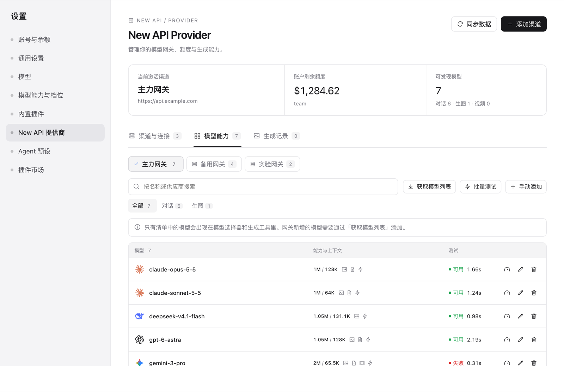This screenshot has height=392, width=564.
Task: Delete the gpt-6-astra model
Action: click(534, 339)
